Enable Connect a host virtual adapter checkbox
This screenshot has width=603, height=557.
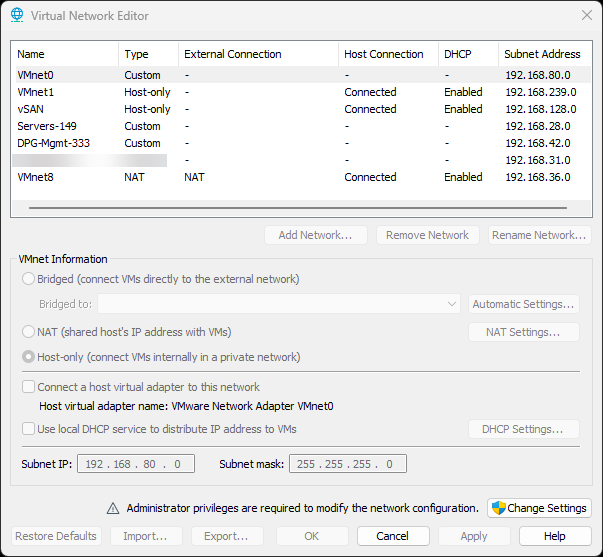coord(28,387)
